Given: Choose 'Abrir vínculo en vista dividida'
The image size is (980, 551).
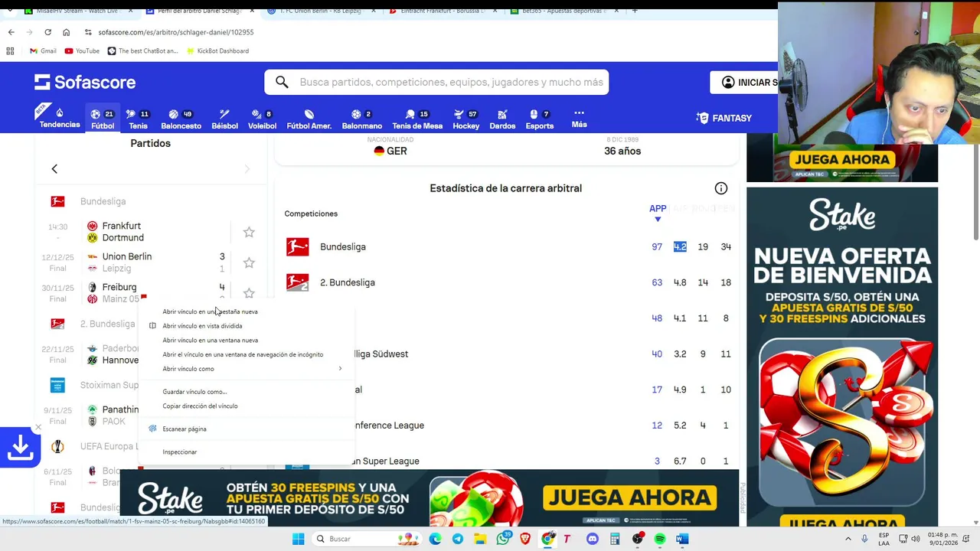Looking at the screenshot, I should (x=247, y=326).
